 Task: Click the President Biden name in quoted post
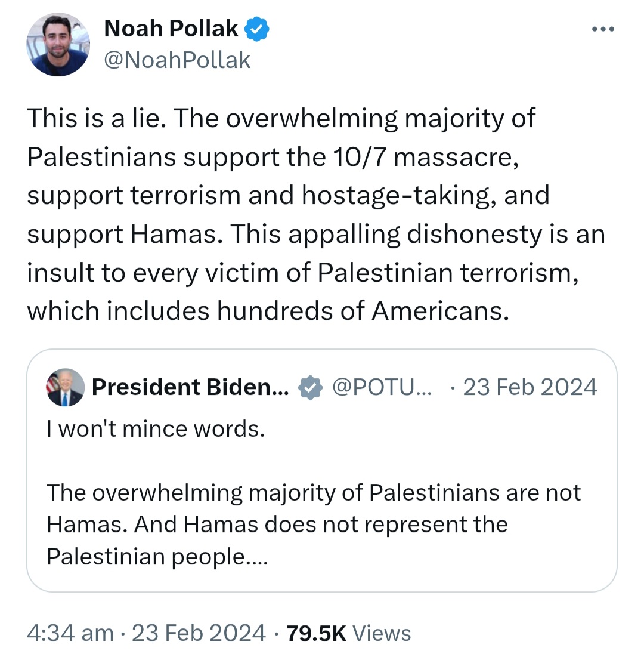[190, 387]
